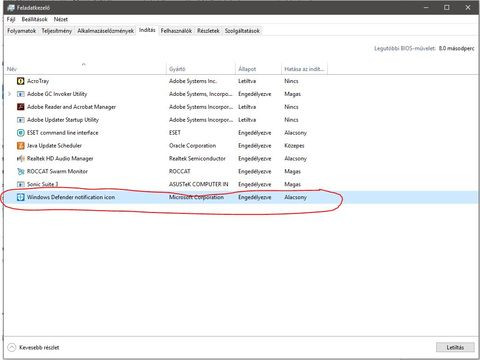Click the Sonic Suite 3 icon

tap(21, 184)
